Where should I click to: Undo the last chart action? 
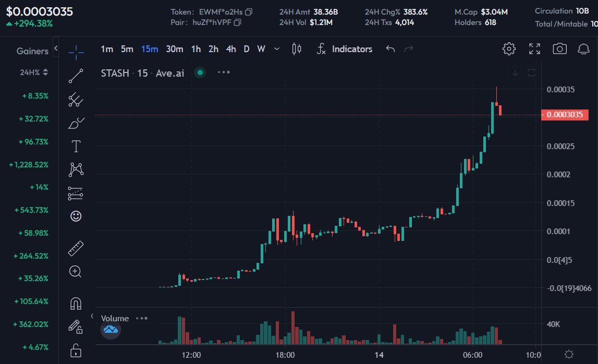pos(390,49)
